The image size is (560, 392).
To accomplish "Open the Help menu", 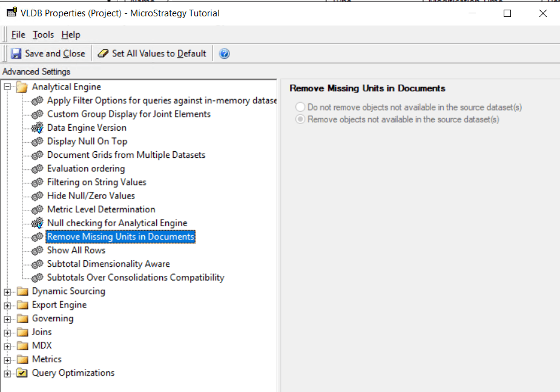I will point(71,34).
